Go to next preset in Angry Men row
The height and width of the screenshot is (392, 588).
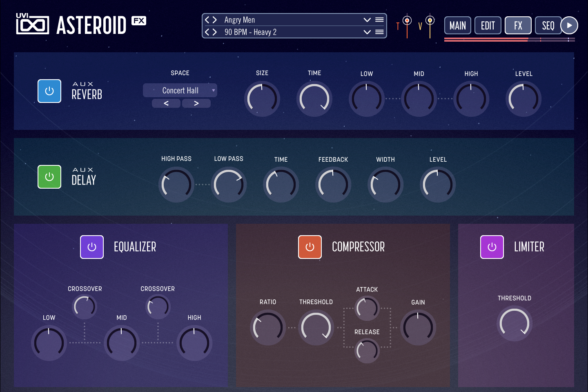(x=214, y=20)
